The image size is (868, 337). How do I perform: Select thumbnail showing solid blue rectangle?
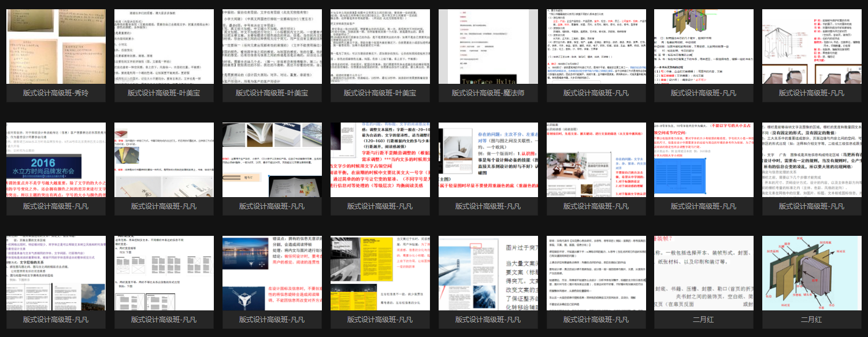tap(704, 160)
